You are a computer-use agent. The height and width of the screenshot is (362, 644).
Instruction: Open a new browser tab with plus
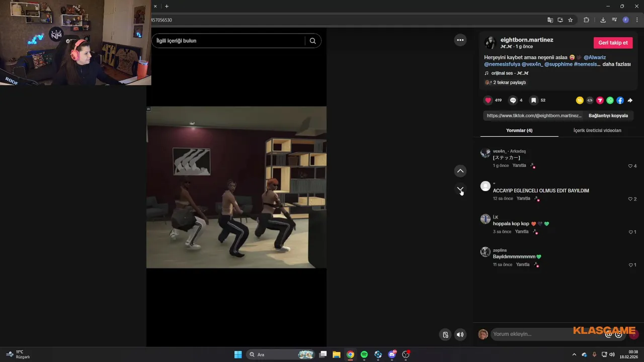click(167, 6)
